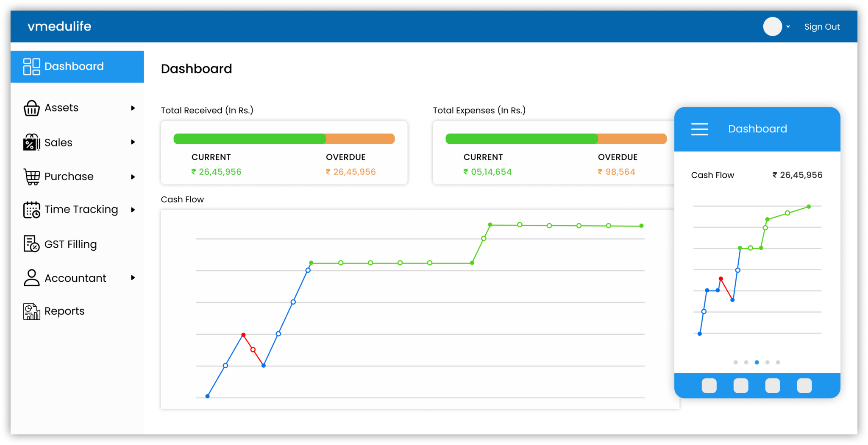Expand the Assets submenu arrow
This screenshot has width=868, height=445.
(x=133, y=108)
